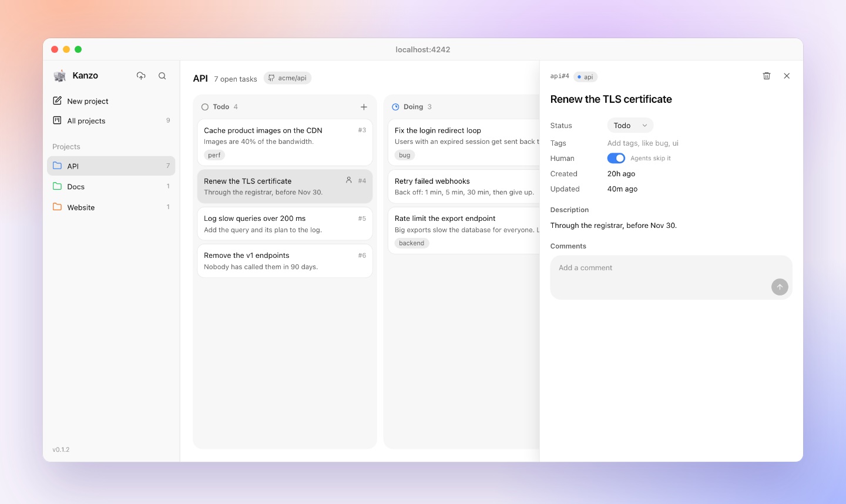Click the API project folder icon

point(57,166)
